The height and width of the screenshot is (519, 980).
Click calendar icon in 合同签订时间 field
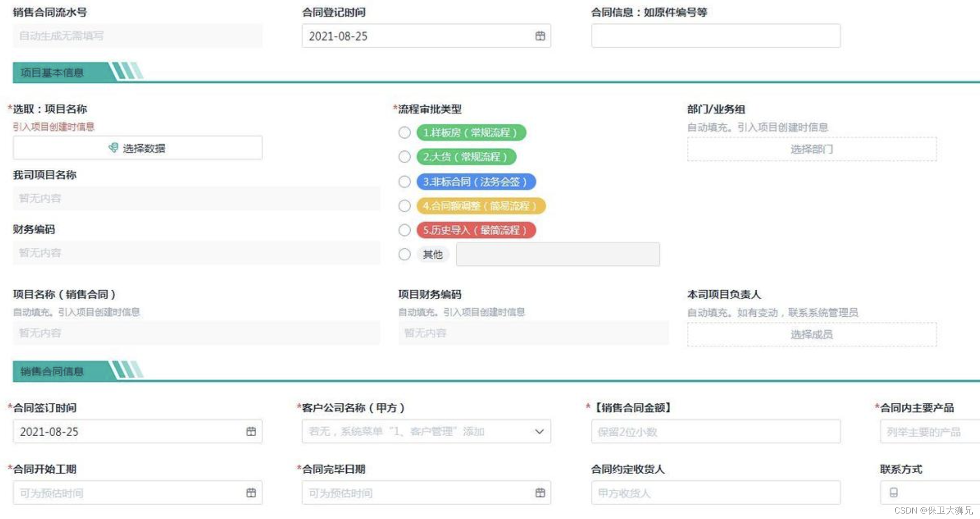pyautogui.click(x=251, y=431)
